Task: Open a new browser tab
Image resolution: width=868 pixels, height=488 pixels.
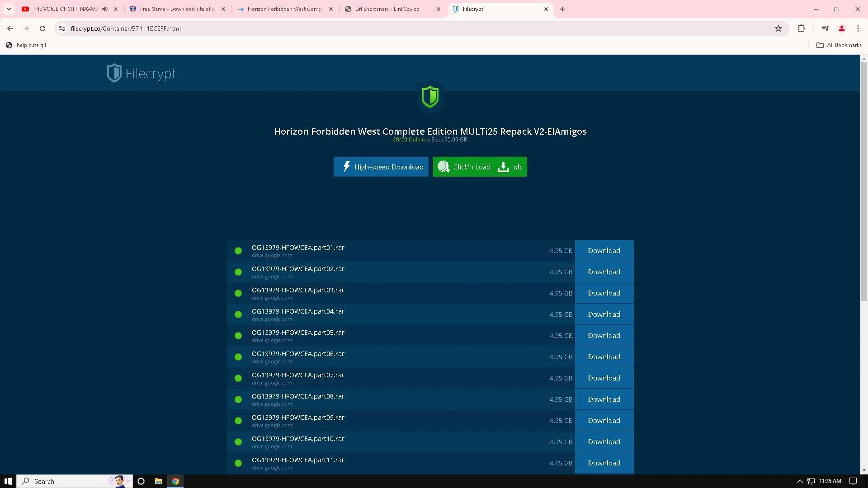Action: (562, 9)
